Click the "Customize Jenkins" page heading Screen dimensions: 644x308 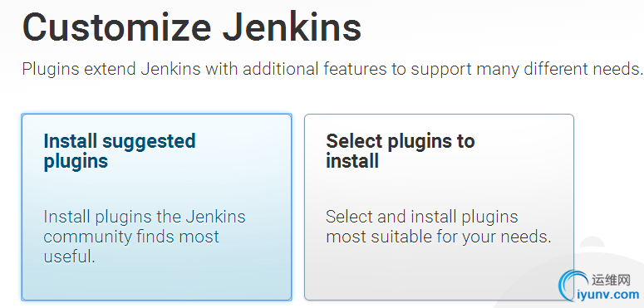coord(192,27)
